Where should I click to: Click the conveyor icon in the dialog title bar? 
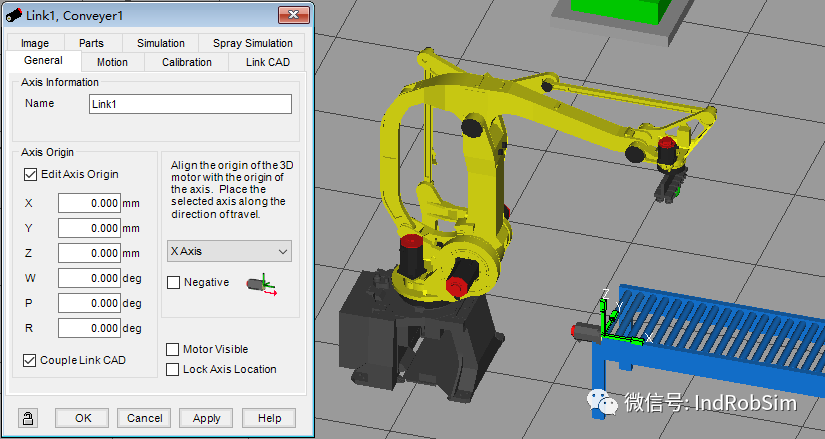14,15
